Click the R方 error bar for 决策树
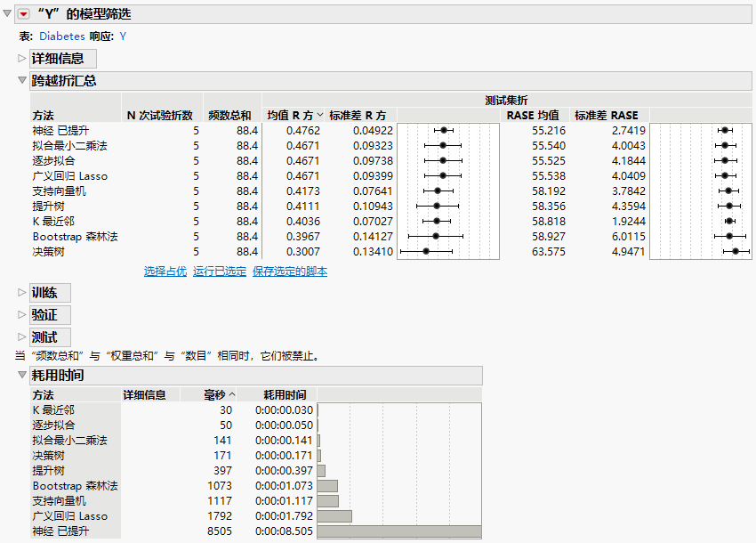 (426, 251)
